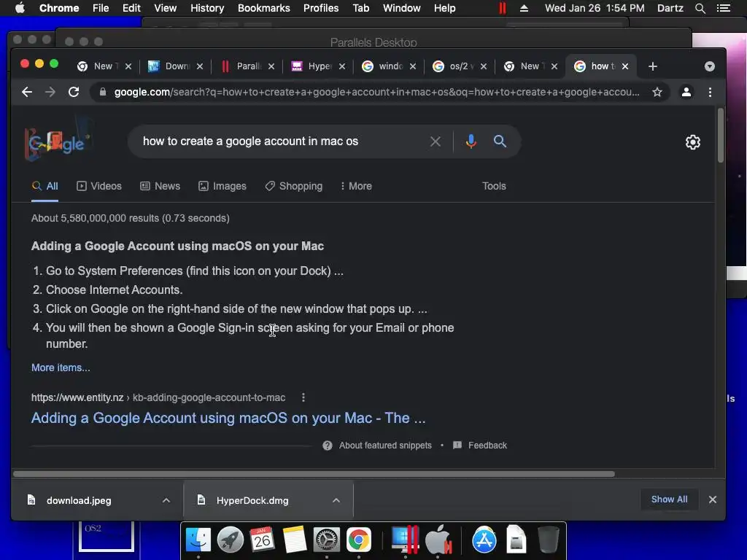Click the vertical page scrollbar
The height and width of the screenshot is (560, 747).
720,136
